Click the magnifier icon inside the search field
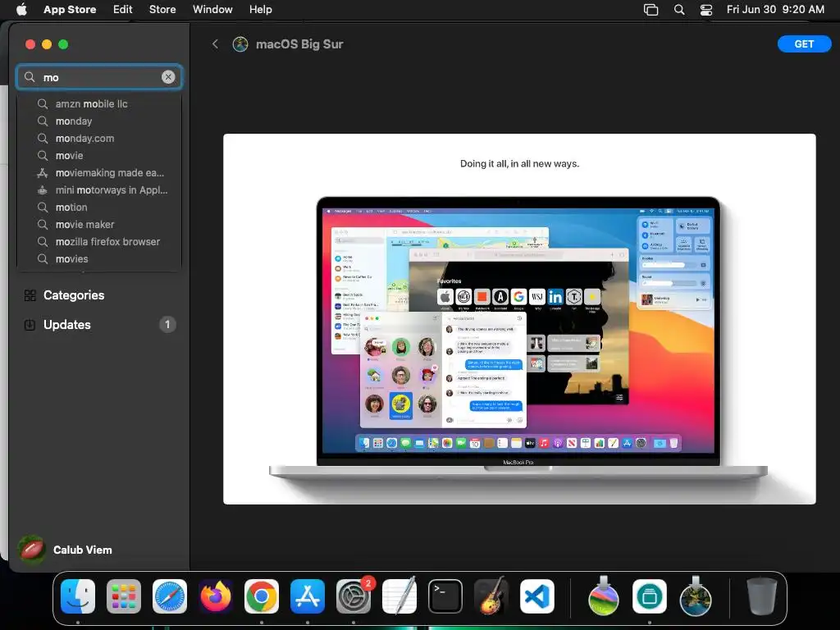The width and height of the screenshot is (840, 630). point(30,77)
